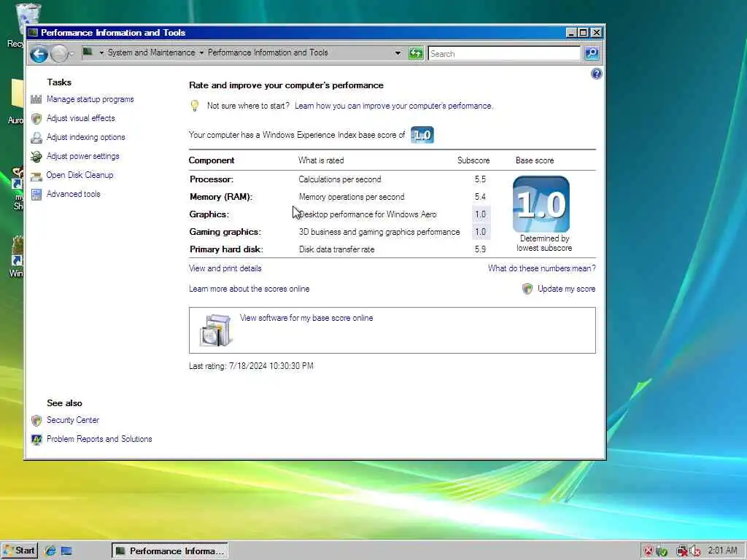Click Show Desktop in Quick Launch
The height and width of the screenshot is (560, 747).
66,551
